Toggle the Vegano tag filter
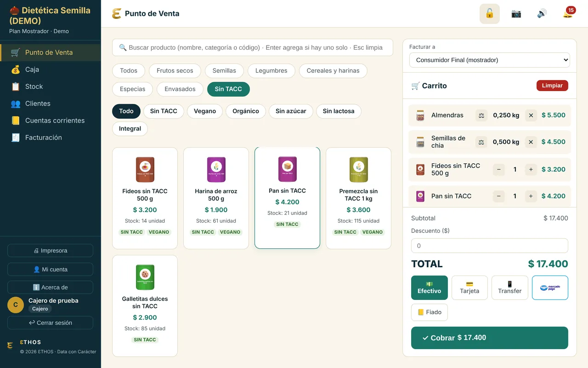Screen dimensions: 588x368 click(x=205, y=111)
